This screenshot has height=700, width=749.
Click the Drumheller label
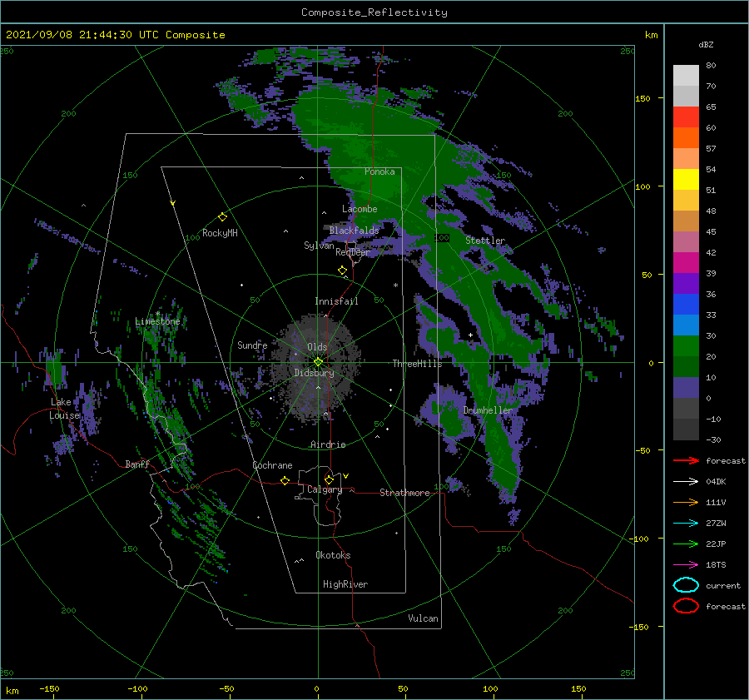[x=488, y=411]
